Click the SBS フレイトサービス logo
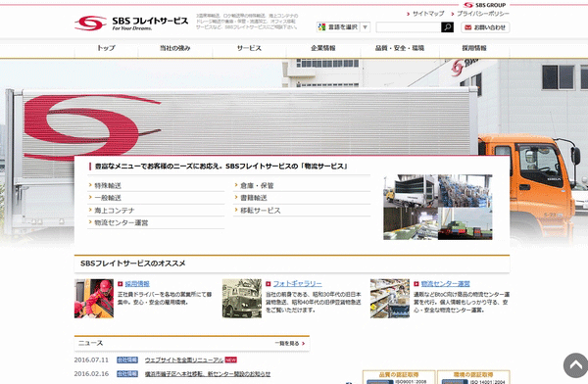The height and width of the screenshot is (384, 588). point(131,24)
